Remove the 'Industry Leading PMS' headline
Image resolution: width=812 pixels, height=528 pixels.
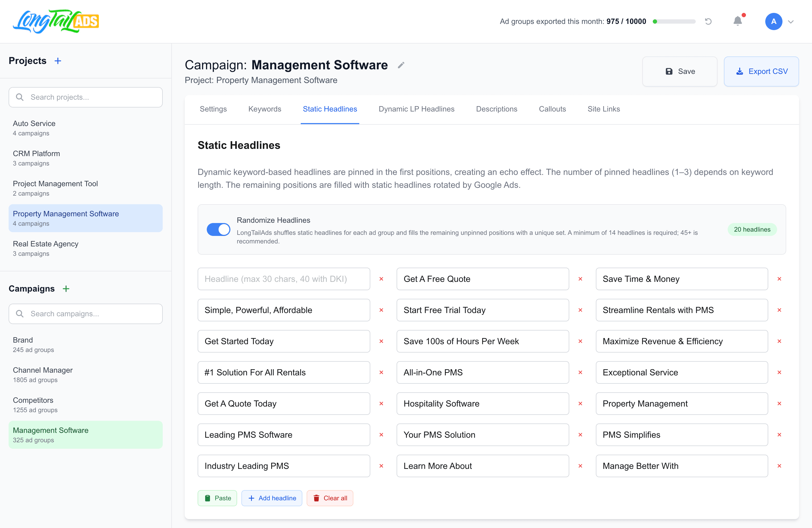(x=382, y=466)
